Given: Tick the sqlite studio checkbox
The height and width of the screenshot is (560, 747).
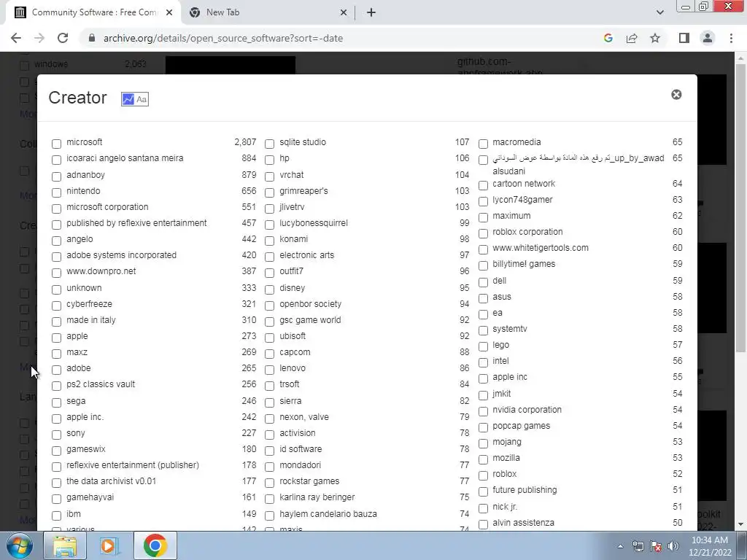Looking at the screenshot, I should coord(269,144).
